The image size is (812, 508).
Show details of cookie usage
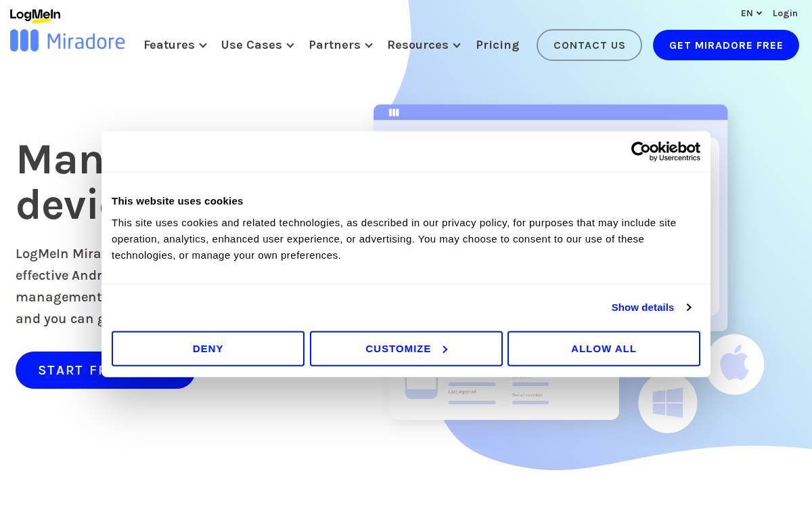(x=651, y=308)
